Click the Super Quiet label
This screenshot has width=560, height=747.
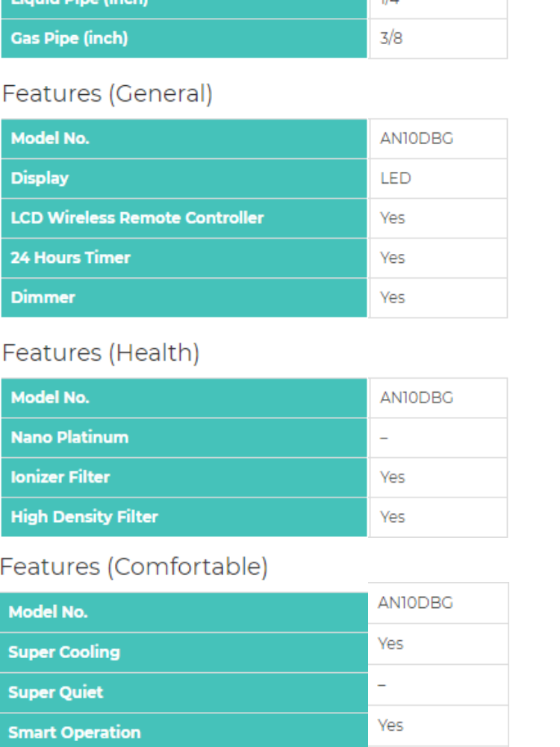(x=55, y=692)
